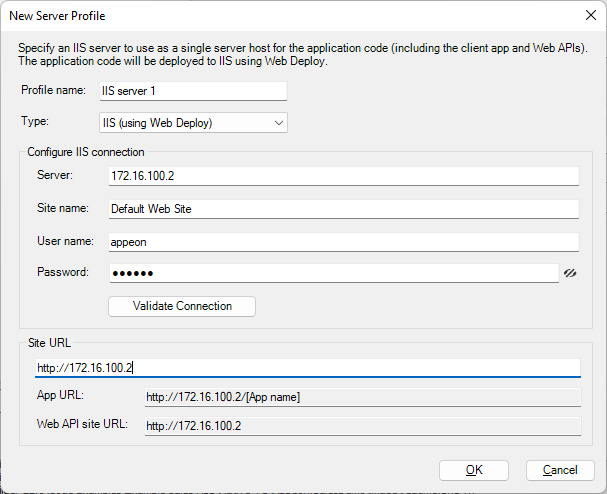The width and height of the screenshot is (607, 494).
Task: Toggle password visibility eye icon
Action: click(571, 273)
